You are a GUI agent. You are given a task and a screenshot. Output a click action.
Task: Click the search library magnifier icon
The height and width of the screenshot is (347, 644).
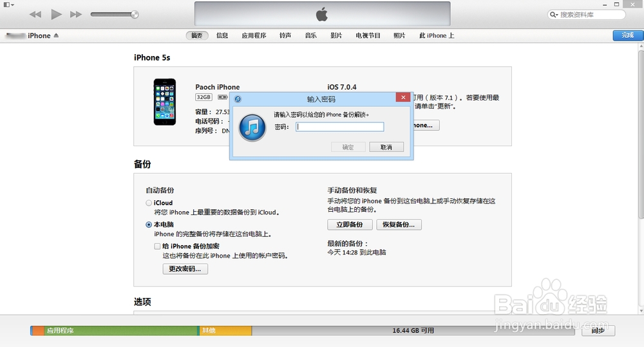tap(554, 14)
